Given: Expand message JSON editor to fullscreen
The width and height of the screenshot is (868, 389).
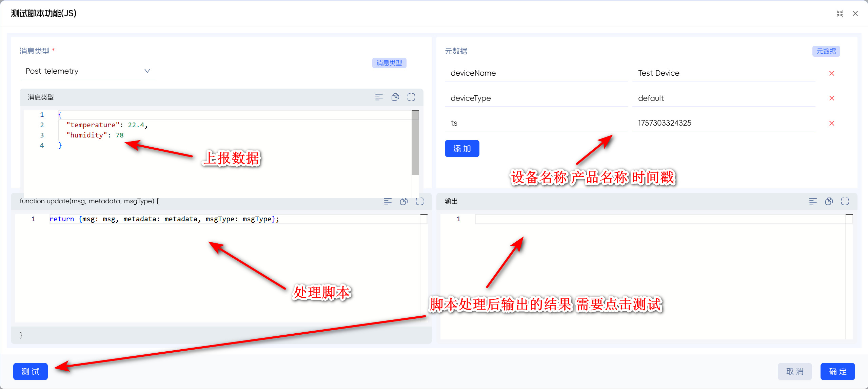Looking at the screenshot, I should click(411, 97).
